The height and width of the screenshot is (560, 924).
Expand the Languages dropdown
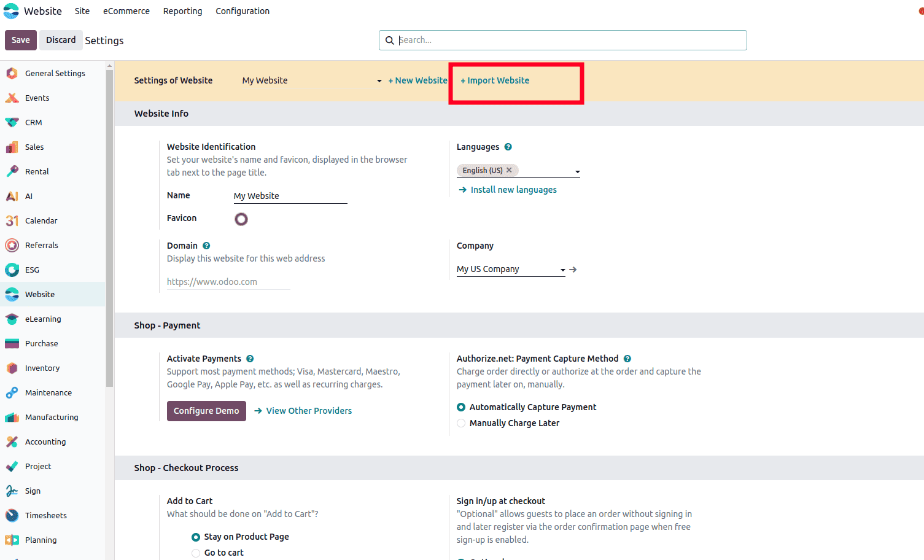[577, 171]
